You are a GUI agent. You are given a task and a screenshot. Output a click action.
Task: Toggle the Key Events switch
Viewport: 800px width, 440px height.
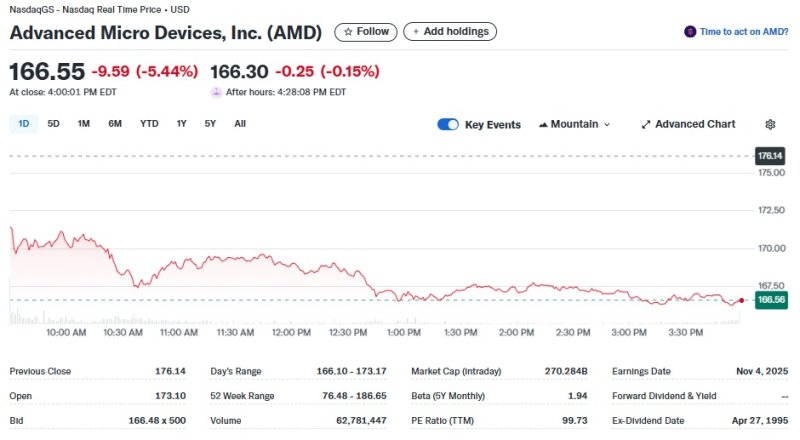point(448,124)
